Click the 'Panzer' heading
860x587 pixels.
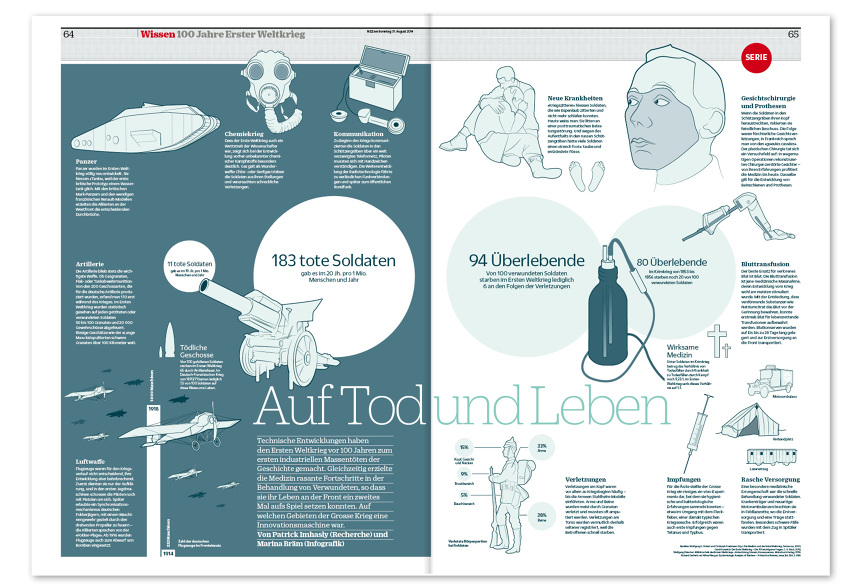point(86,162)
